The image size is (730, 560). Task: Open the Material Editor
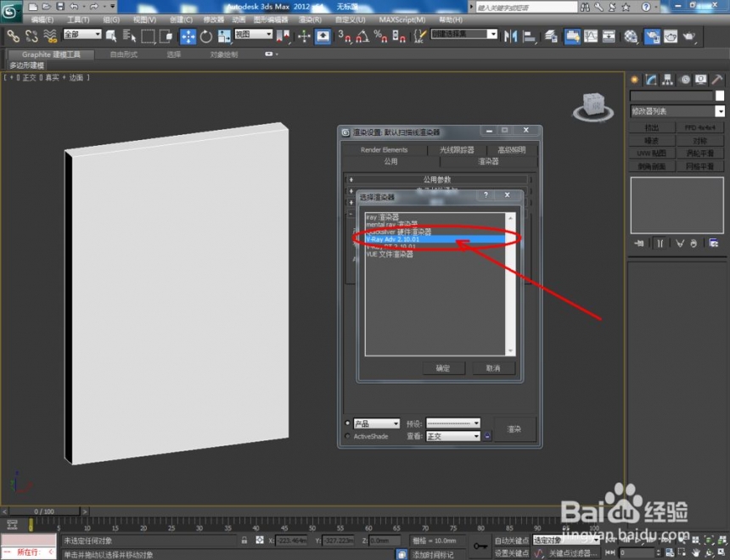(631, 36)
